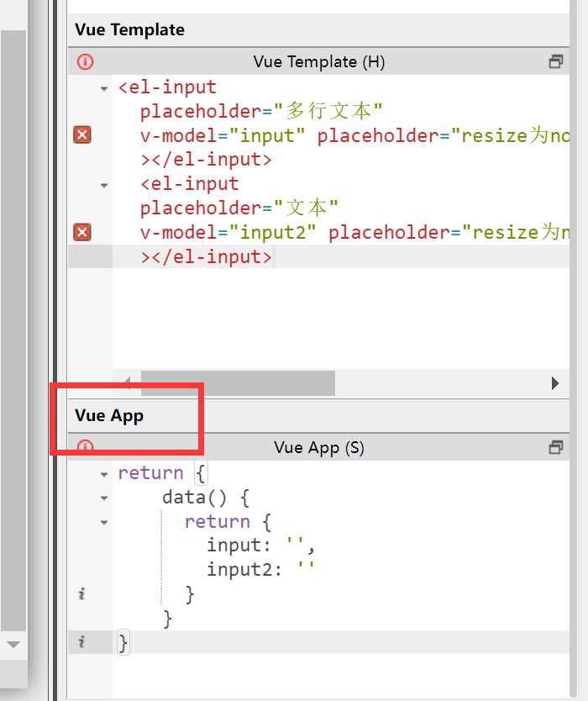Image resolution: width=588 pixels, height=701 pixels.
Task: Click the highlighted last ></el-input> closing tag
Action: [x=206, y=256]
